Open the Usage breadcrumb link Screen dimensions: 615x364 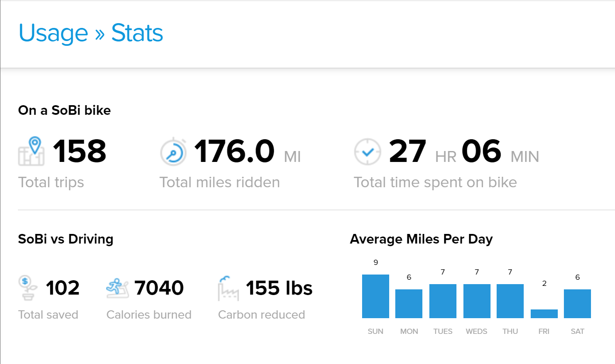point(53,33)
